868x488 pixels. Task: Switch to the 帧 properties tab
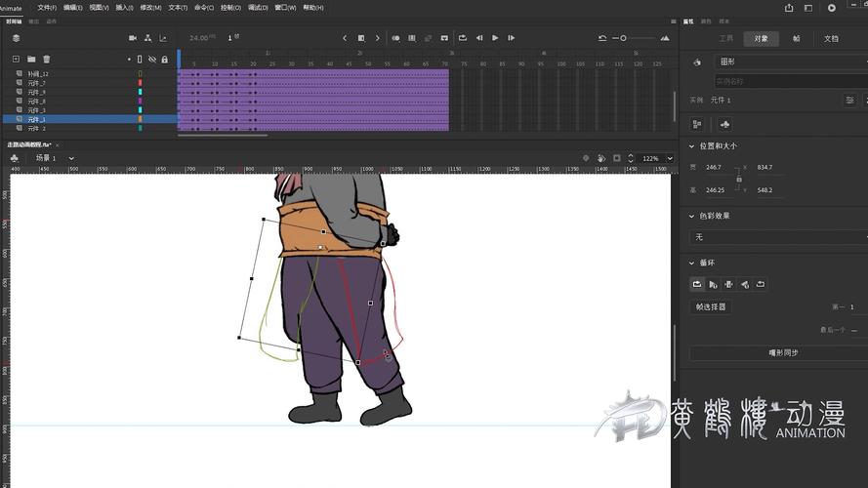click(796, 39)
